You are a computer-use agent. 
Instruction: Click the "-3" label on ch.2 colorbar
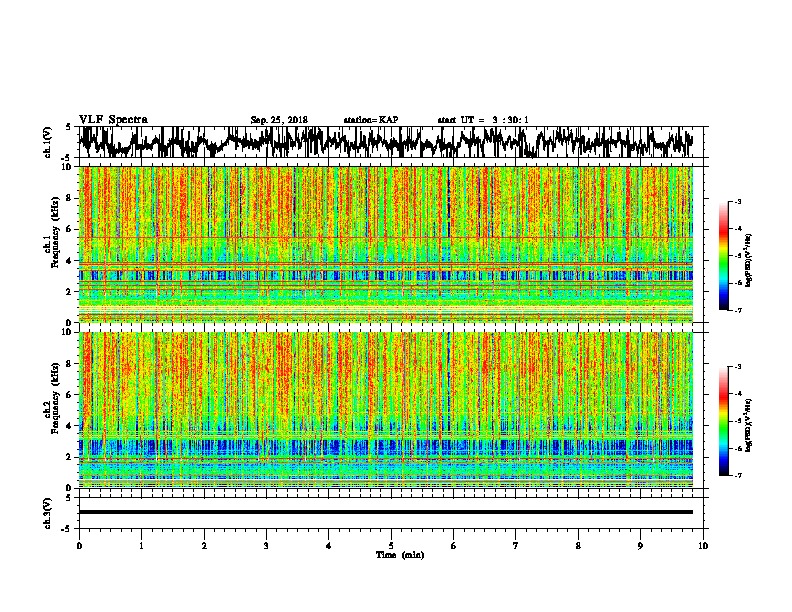pos(737,367)
